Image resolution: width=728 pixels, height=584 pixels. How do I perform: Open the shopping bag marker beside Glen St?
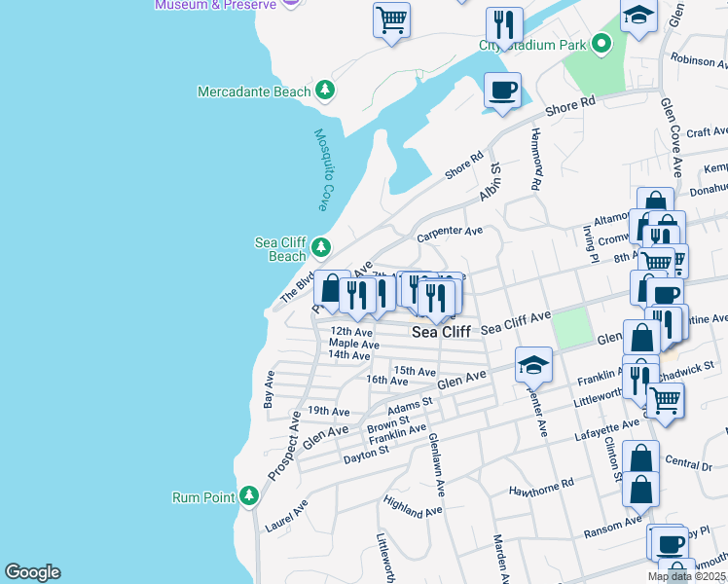point(641,339)
